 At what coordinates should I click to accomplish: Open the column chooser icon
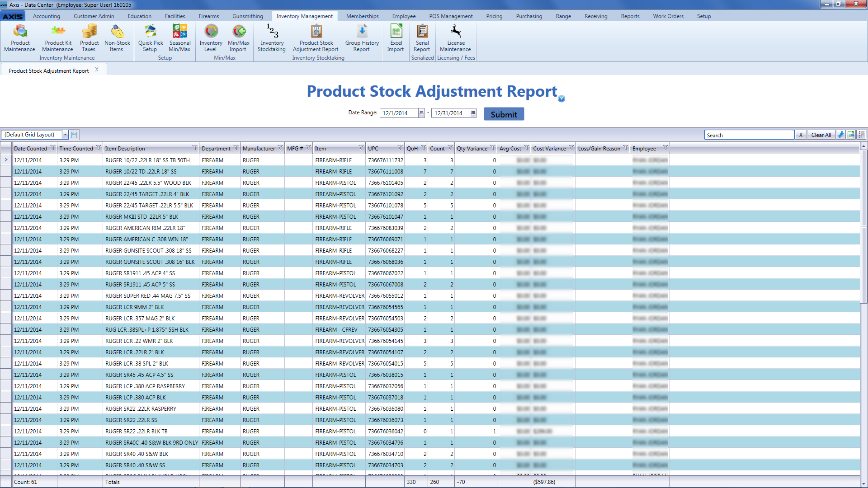861,135
